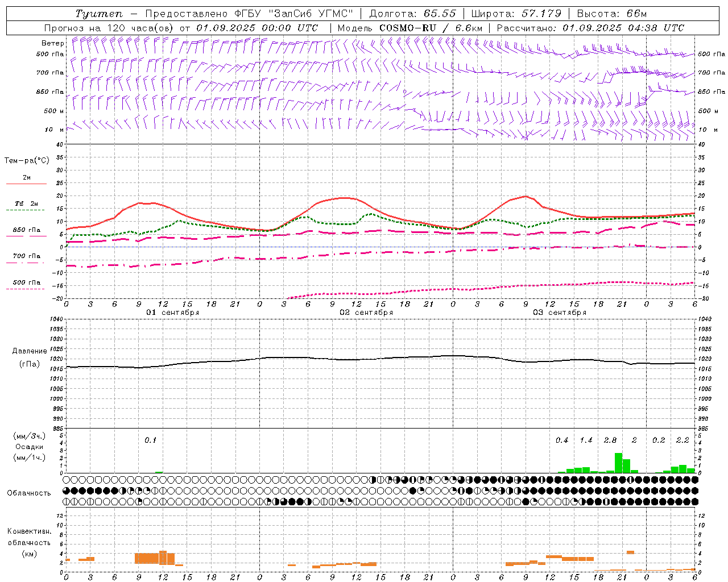Click the red line sample under the "2м" legend
Image resolution: width=728 pixels, height=582 pixels.
click(x=26, y=184)
